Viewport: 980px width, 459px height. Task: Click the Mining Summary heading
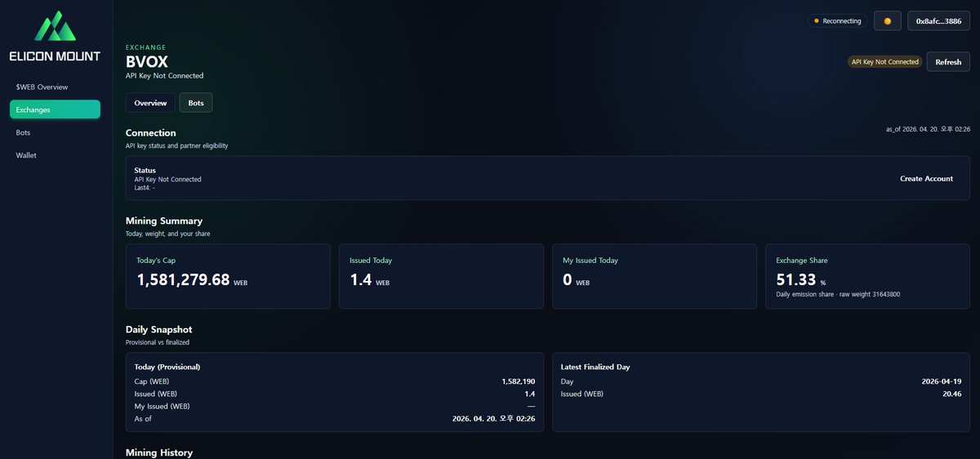coord(164,221)
